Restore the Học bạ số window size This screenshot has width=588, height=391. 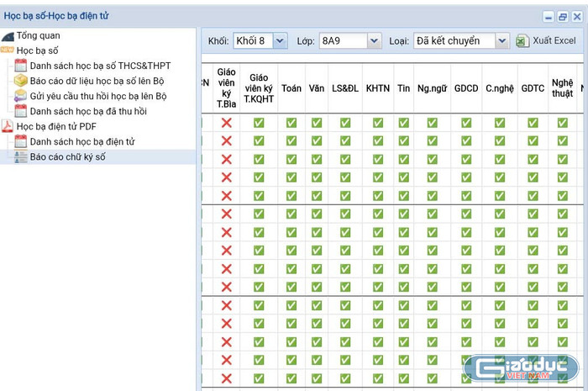tap(563, 17)
